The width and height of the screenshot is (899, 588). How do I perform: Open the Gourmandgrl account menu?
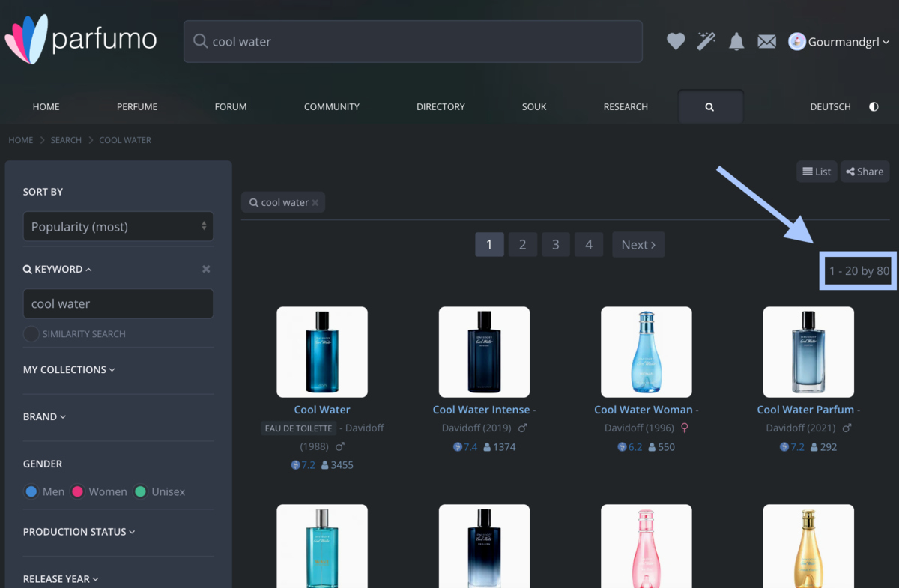point(840,42)
